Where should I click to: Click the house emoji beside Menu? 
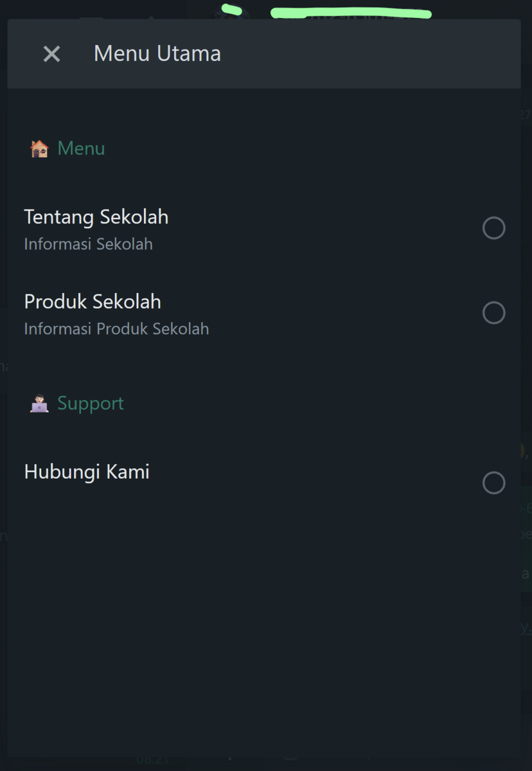[39, 149]
